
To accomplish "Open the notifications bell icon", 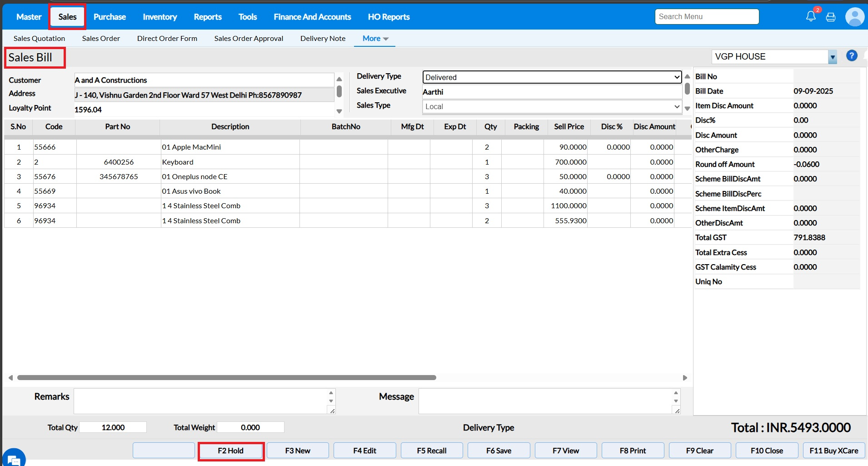I will (x=811, y=17).
